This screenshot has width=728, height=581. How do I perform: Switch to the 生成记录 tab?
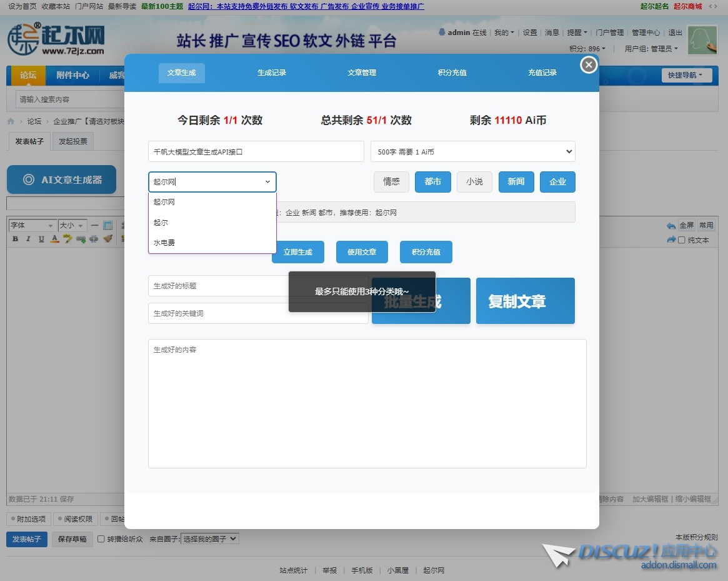point(272,73)
